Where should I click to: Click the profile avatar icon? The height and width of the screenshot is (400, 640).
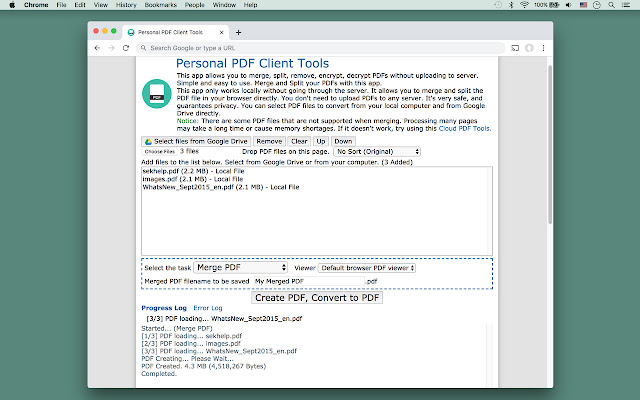click(529, 48)
